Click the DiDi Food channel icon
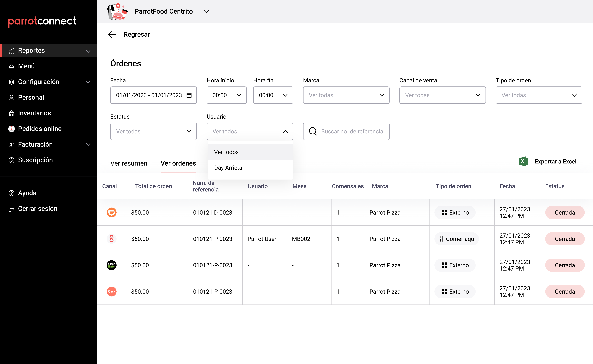593x364 pixels. (x=111, y=213)
